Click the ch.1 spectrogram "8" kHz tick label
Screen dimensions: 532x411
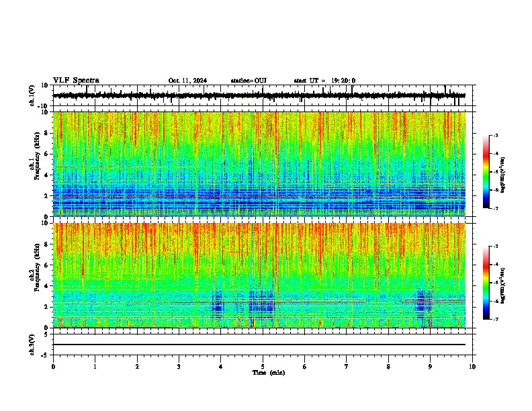pos(46,133)
